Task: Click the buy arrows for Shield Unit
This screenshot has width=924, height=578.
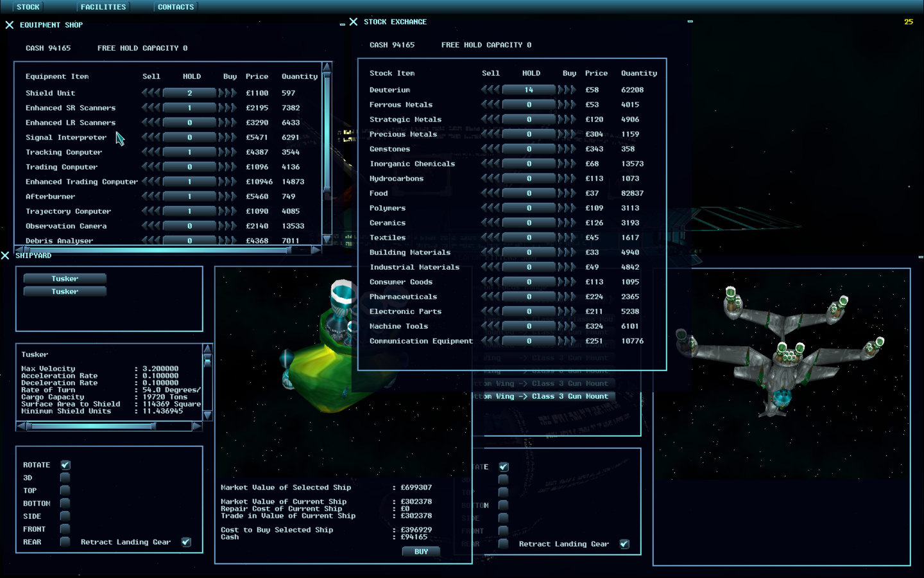Action: click(x=228, y=93)
